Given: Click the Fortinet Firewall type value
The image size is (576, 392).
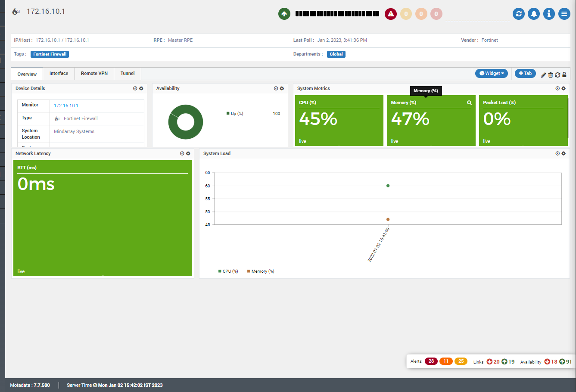Looking at the screenshot, I should click(x=81, y=118).
